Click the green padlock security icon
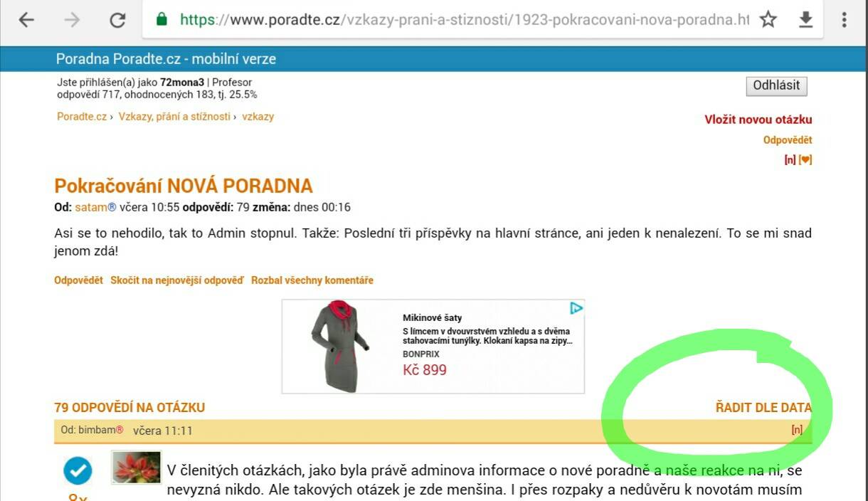The image size is (868, 501). 162,19
